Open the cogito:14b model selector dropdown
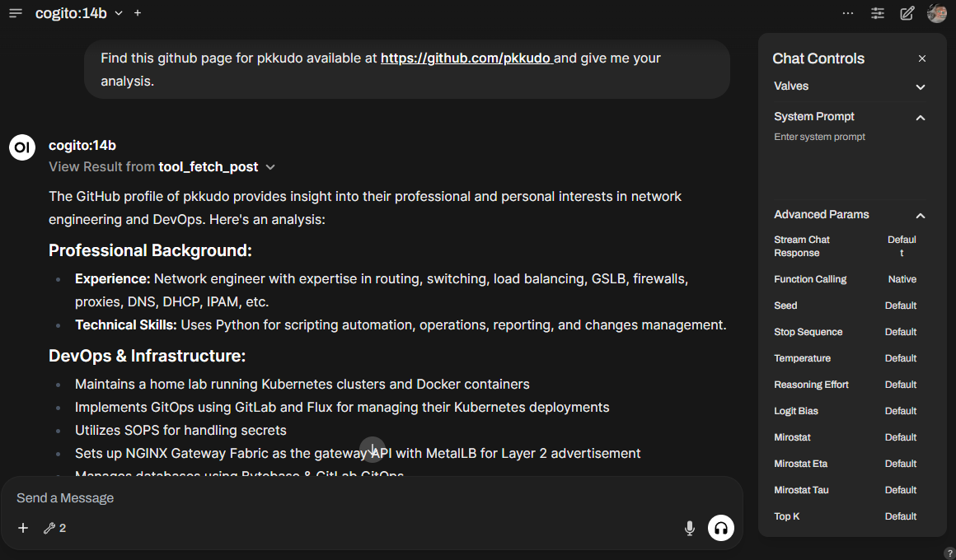Image resolution: width=956 pixels, height=560 pixels. tap(79, 13)
